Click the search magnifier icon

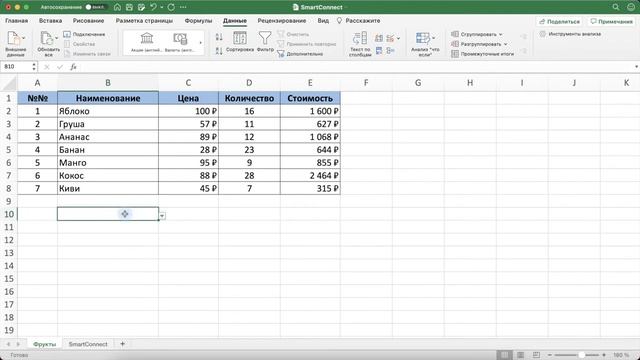tap(616, 7)
